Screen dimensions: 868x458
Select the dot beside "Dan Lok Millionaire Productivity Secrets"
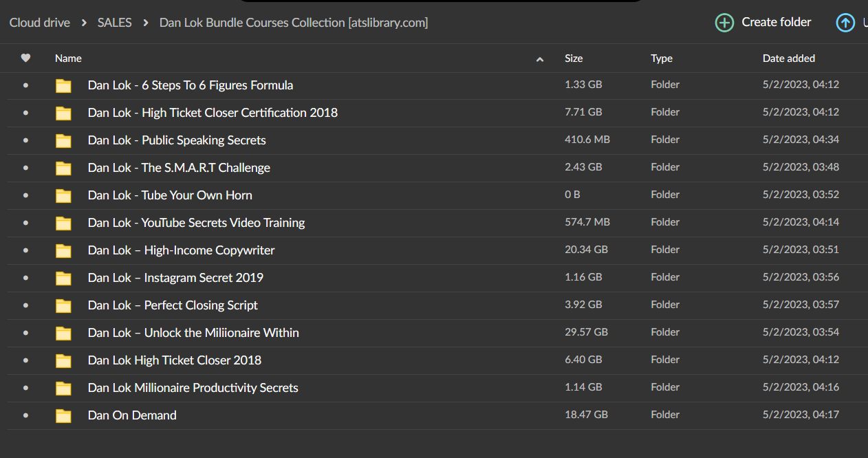[x=25, y=388]
